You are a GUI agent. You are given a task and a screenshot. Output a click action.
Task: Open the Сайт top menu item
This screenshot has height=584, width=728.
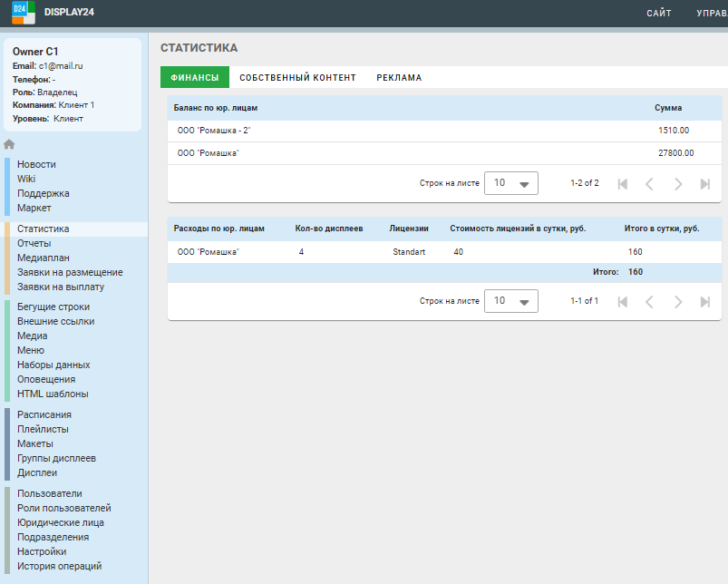click(659, 14)
